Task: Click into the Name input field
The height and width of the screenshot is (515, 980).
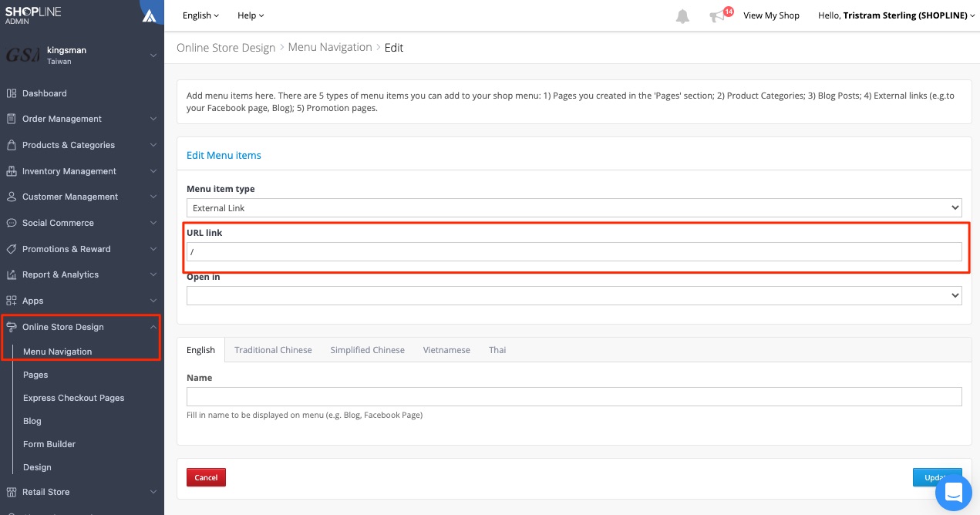Action: tap(574, 396)
